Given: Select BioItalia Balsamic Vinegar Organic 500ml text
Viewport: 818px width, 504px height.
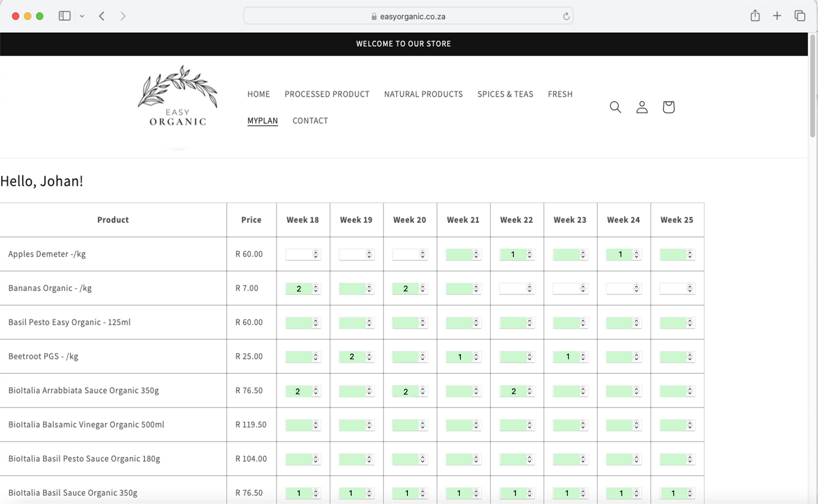Looking at the screenshot, I should [86, 424].
